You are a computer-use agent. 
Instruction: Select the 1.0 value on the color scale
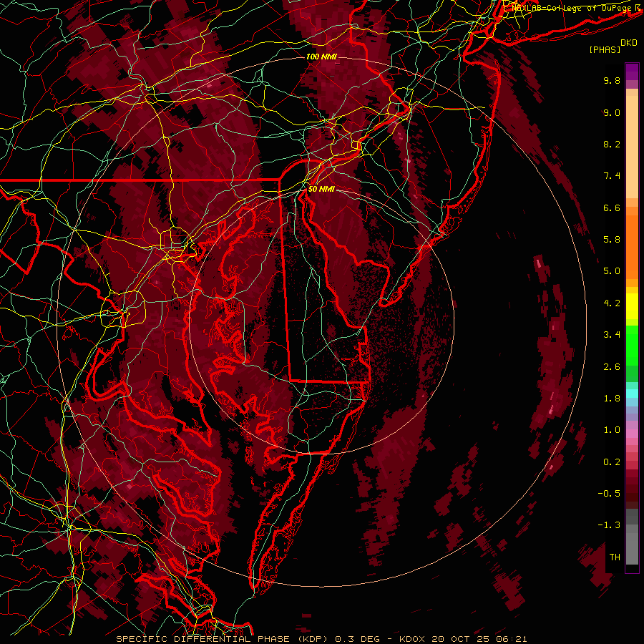[612, 430]
